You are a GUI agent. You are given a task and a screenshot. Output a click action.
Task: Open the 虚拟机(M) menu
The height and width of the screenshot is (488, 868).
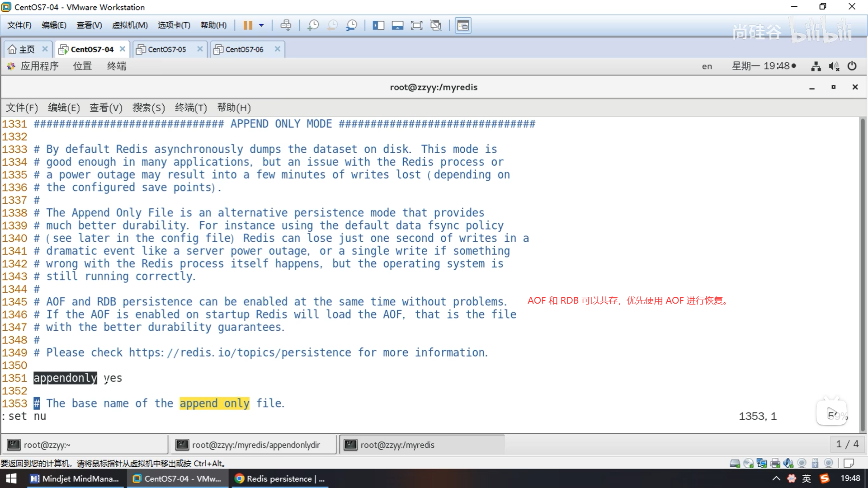tap(130, 25)
